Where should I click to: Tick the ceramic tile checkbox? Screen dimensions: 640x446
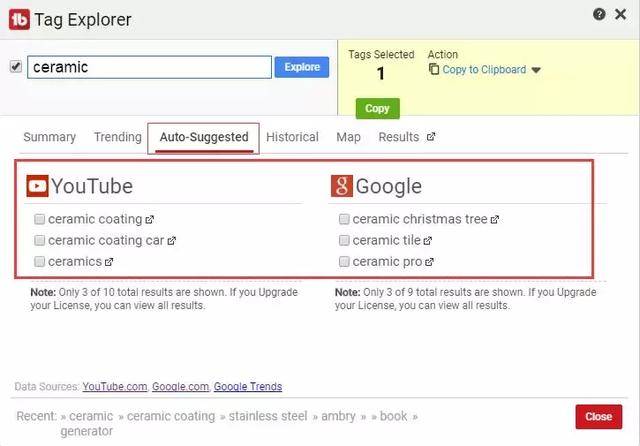click(x=344, y=240)
